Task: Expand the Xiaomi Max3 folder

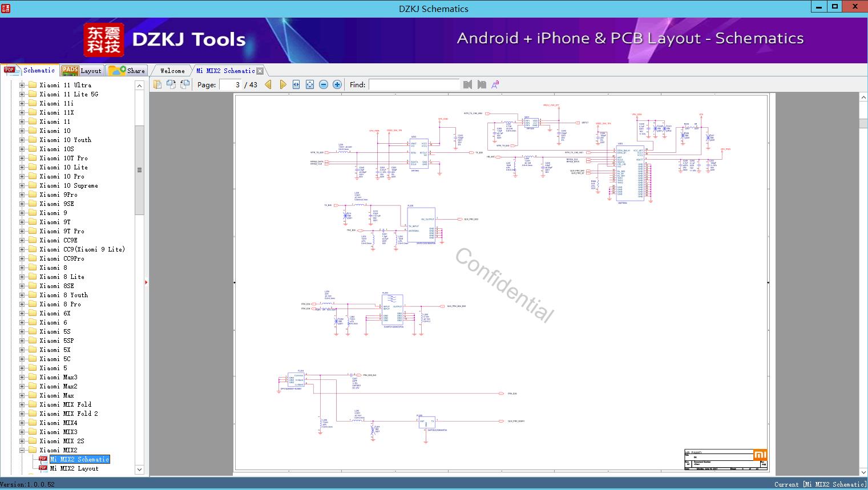Action: pyautogui.click(x=22, y=377)
